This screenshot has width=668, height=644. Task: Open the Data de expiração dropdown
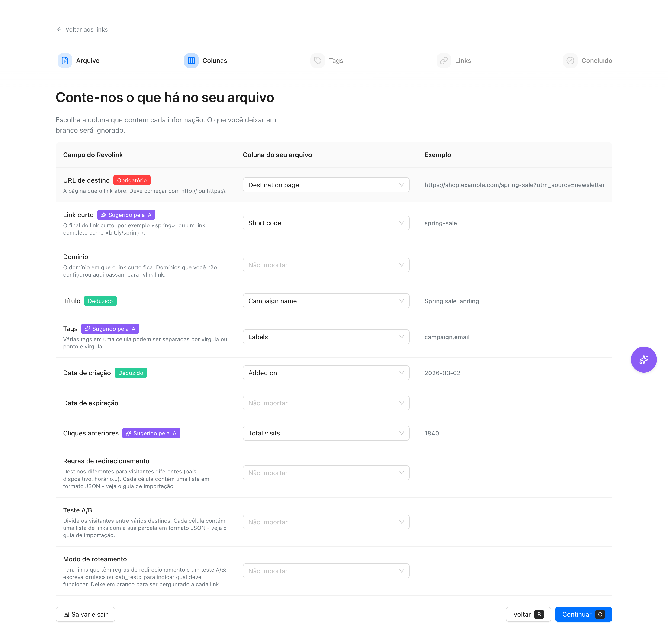tap(326, 403)
